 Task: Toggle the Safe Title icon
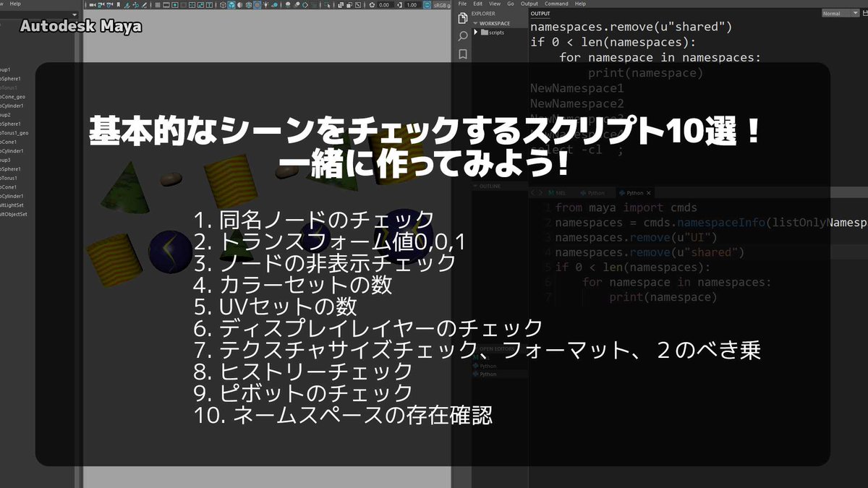click(210, 5)
